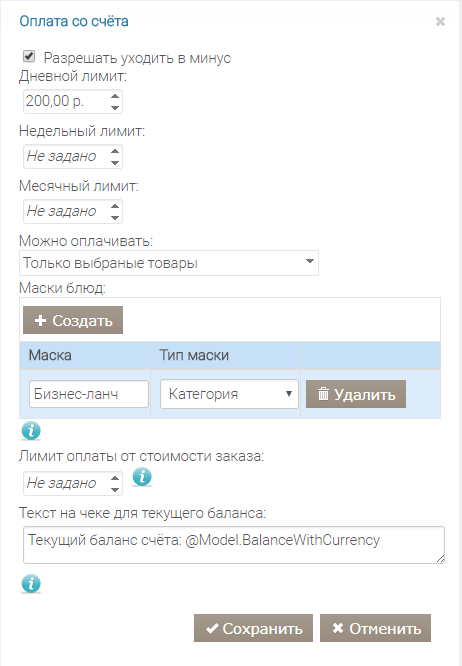
Task: Click Сохранить button
Action: click(x=254, y=628)
